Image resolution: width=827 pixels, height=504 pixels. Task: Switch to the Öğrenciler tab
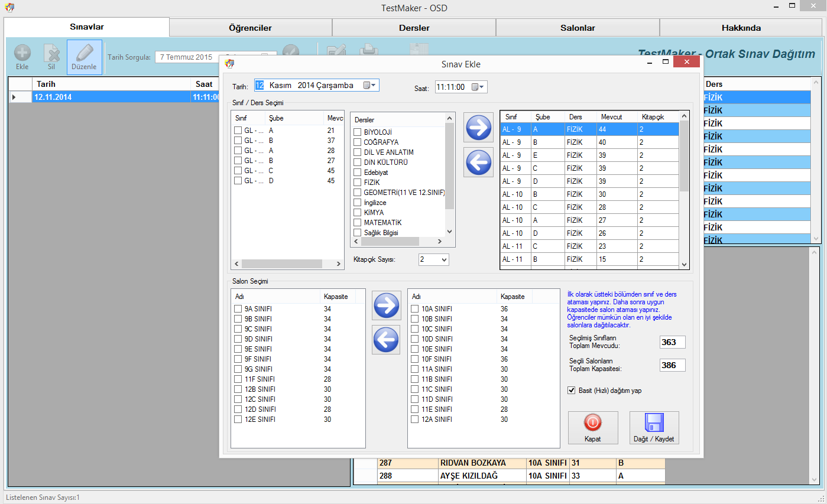click(250, 28)
